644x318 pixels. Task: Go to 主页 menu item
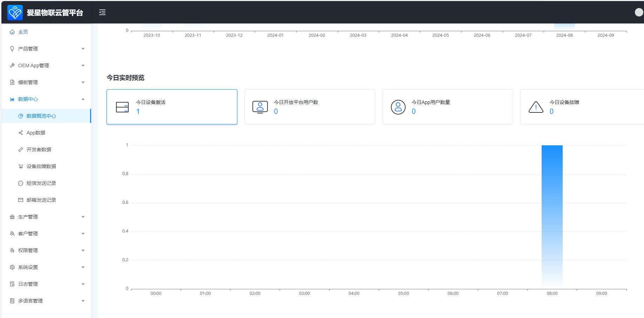(46, 32)
